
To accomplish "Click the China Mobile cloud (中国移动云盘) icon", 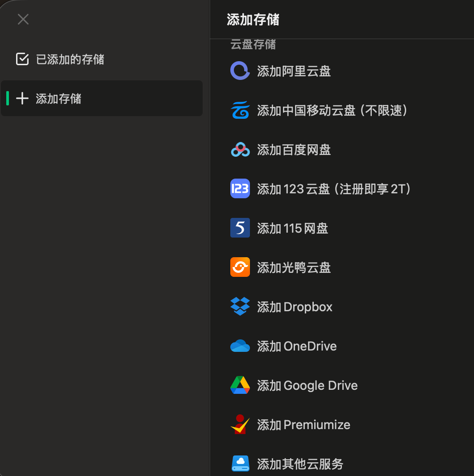I will pyautogui.click(x=240, y=110).
